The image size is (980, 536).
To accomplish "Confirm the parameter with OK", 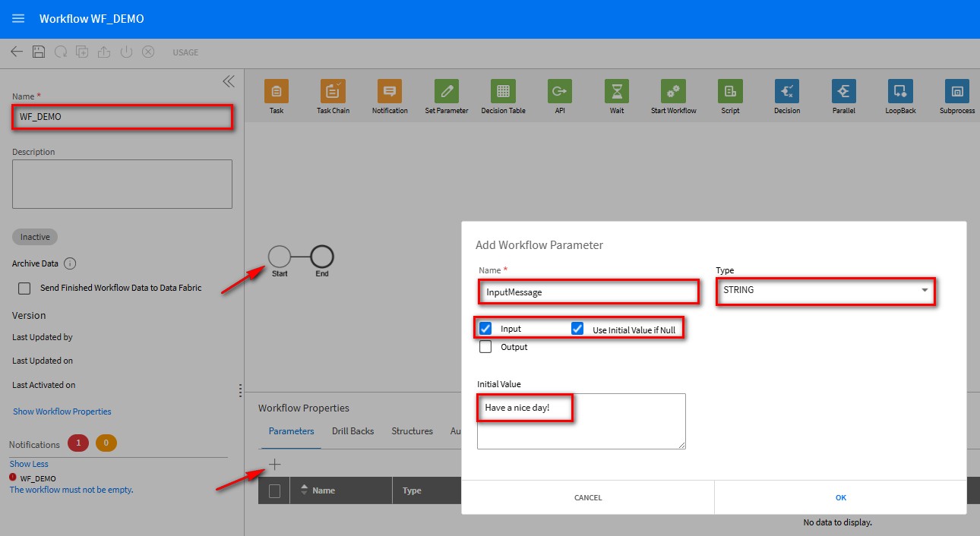I will click(x=840, y=498).
